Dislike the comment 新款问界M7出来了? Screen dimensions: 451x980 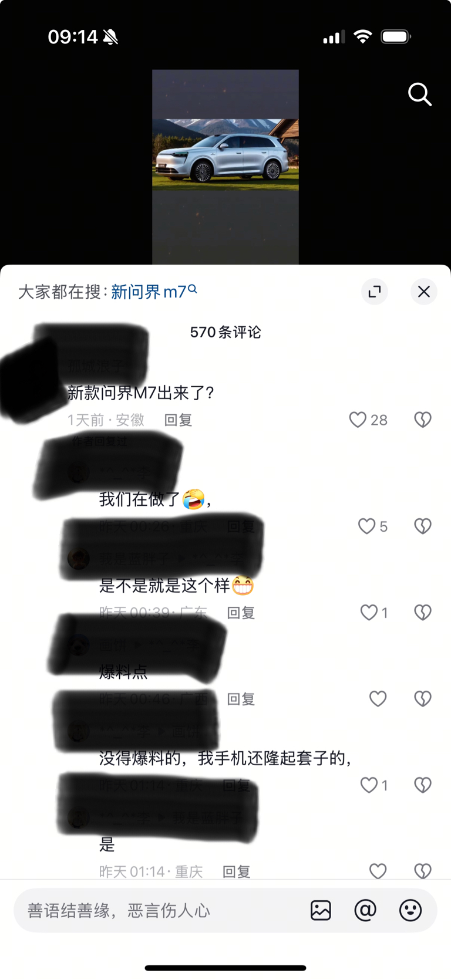pyautogui.click(x=423, y=420)
